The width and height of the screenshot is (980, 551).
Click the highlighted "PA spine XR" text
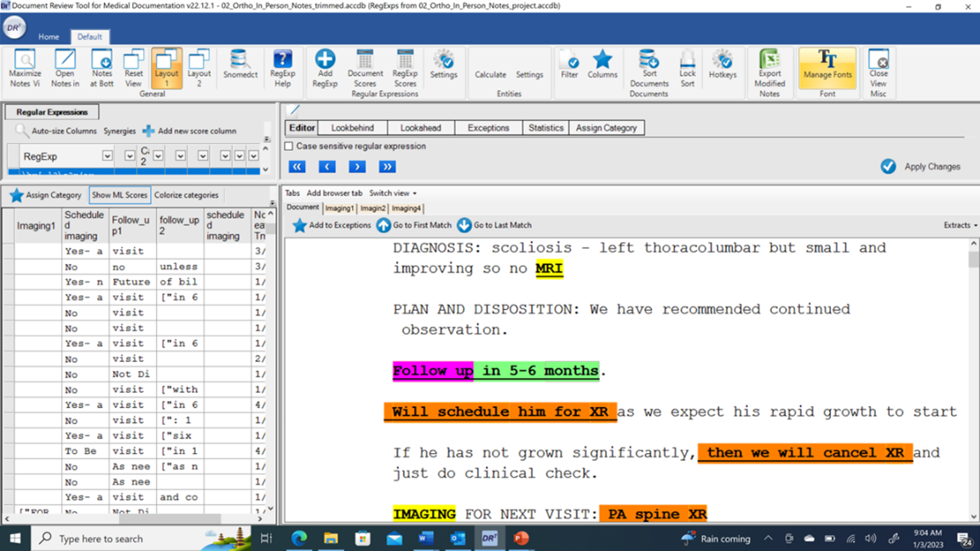click(x=653, y=514)
